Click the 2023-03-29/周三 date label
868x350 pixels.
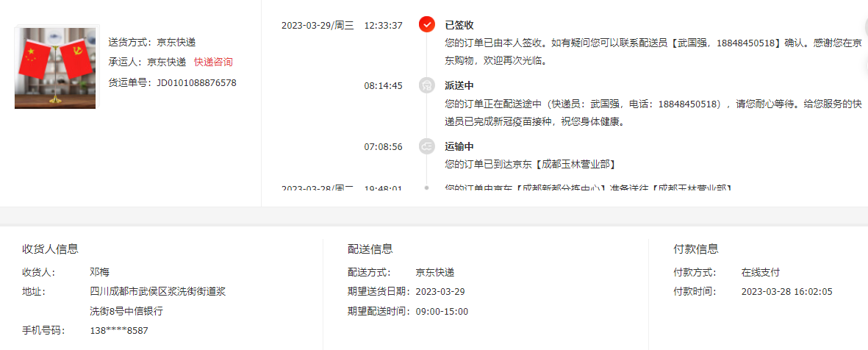(318, 25)
